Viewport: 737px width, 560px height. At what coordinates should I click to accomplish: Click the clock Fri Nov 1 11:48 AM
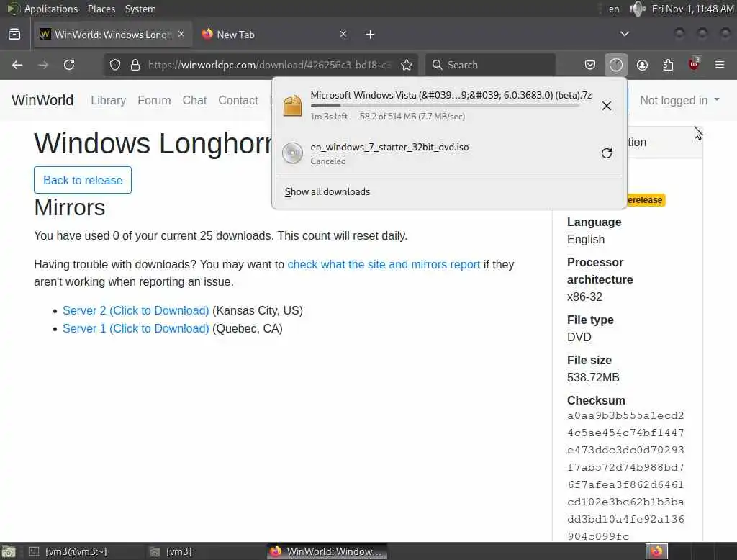693,9
